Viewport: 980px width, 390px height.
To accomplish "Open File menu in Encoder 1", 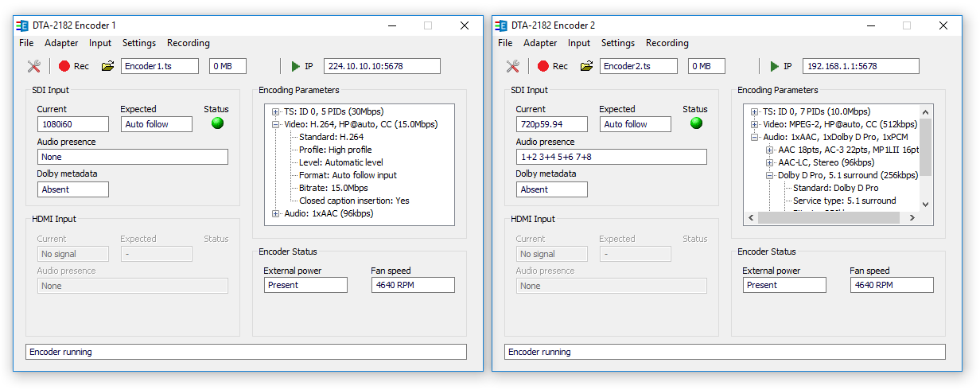I will [26, 43].
